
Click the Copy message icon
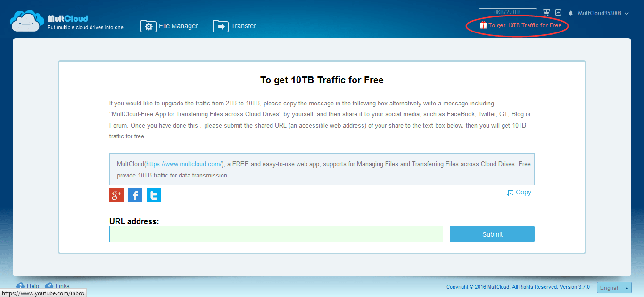[x=510, y=193]
